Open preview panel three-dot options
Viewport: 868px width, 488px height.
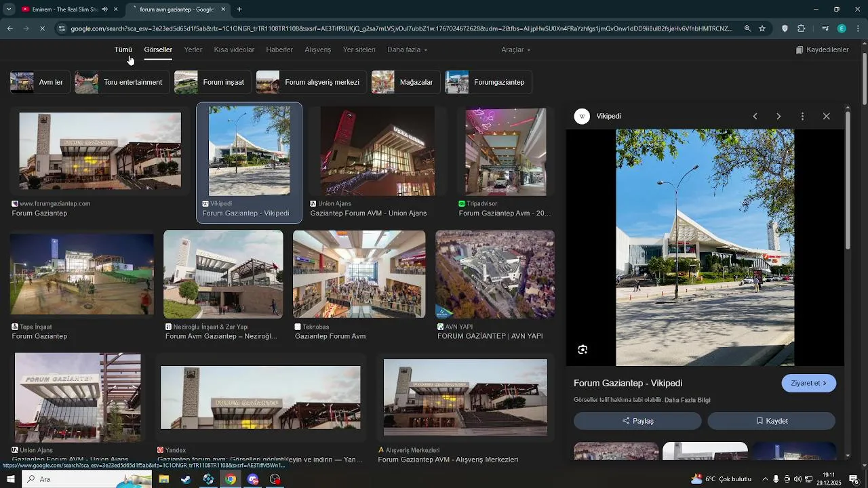[802, 117]
